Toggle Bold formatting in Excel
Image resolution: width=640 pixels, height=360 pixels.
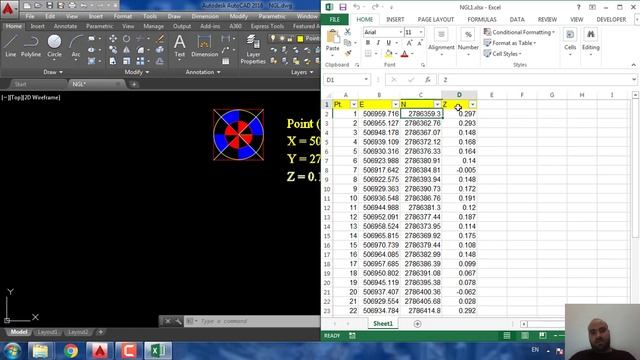coord(368,42)
